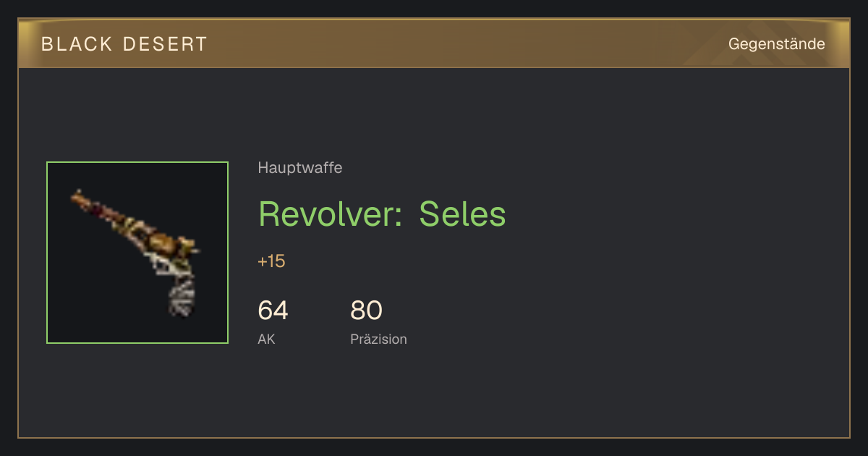Click the BLACK DESERT header title
The image size is (868, 456).
point(124,44)
